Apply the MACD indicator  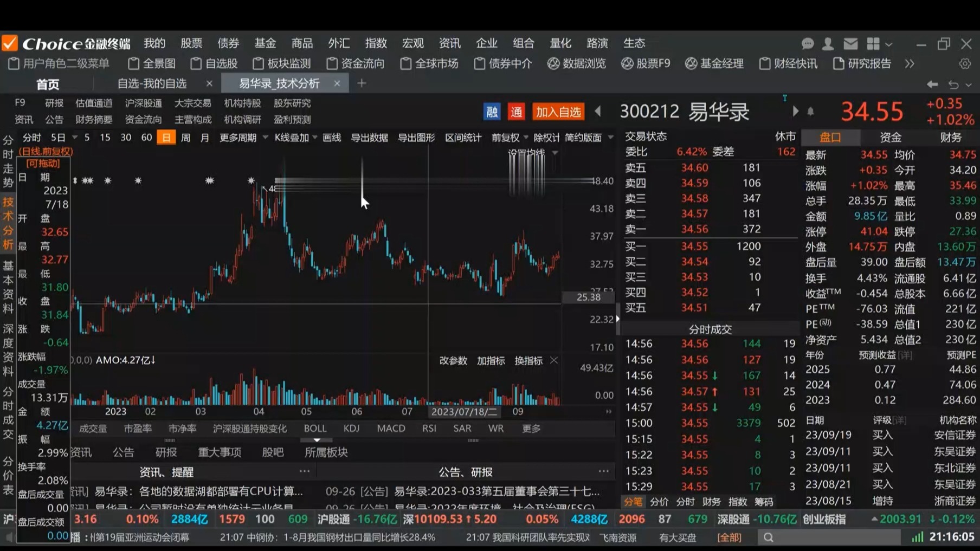(390, 428)
